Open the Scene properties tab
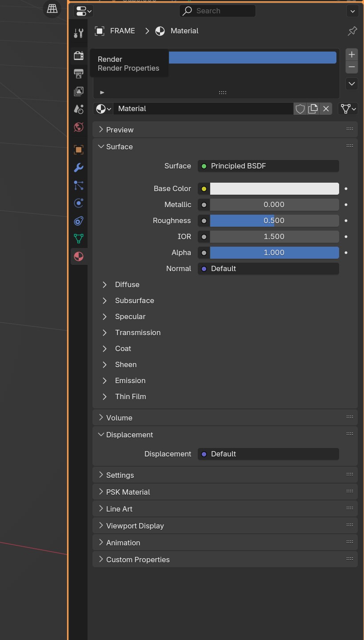Viewport: 364px width, 640px height. tap(79, 109)
